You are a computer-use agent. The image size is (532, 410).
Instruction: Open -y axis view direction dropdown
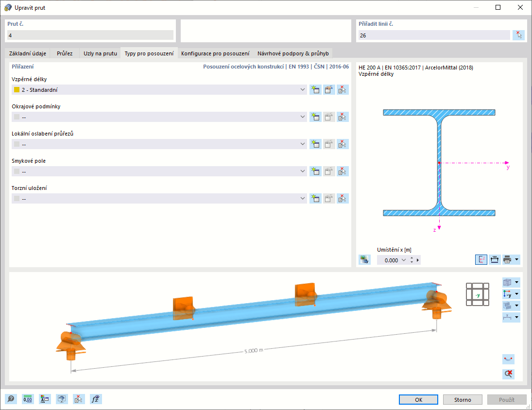point(517,294)
